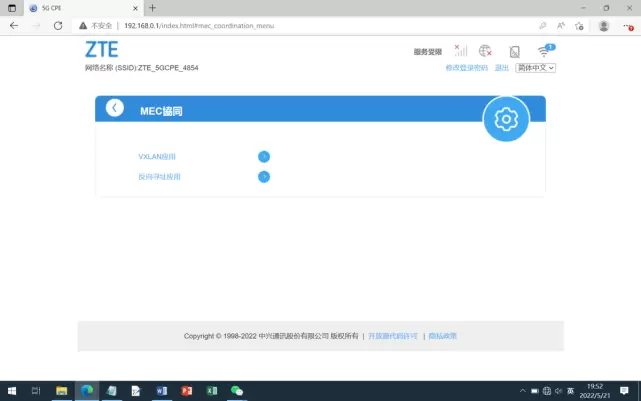The height and width of the screenshot is (401, 641).
Task: Click the mobile signal strength icon
Action: 461,51
